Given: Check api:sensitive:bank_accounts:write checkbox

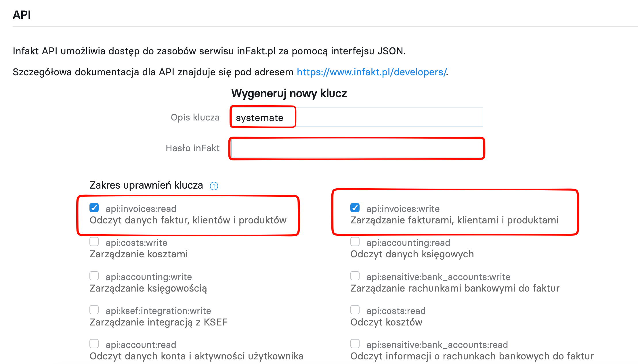Looking at the screenshot, I should click(355, 276).
